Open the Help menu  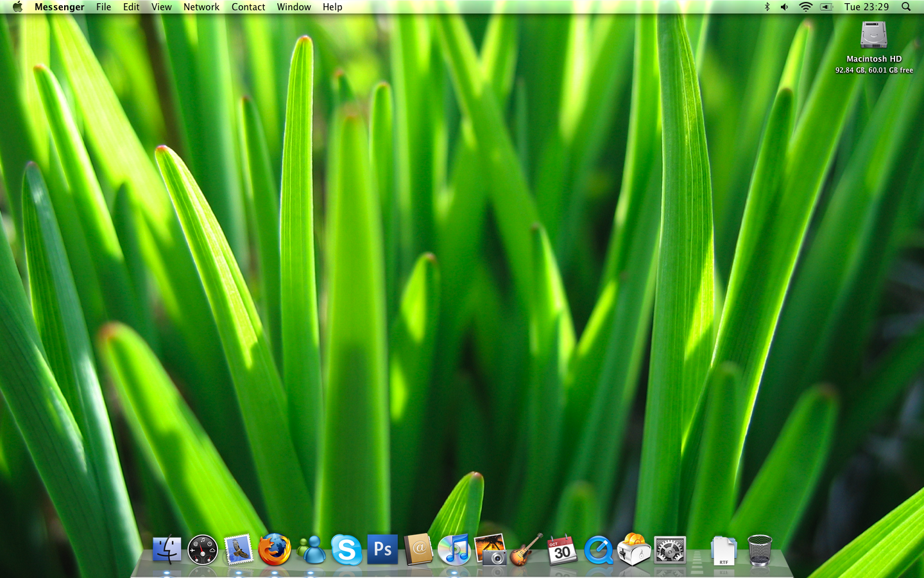click(332, 7)
